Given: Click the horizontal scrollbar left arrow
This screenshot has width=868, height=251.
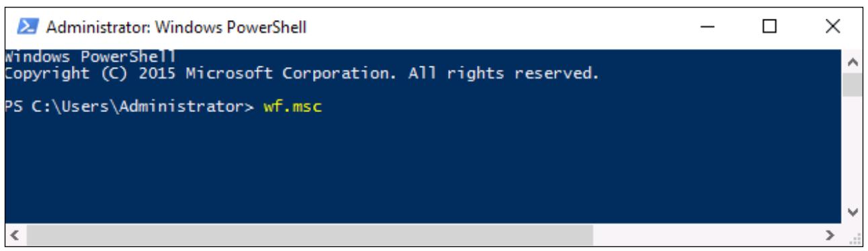Looking at the screenshot, I should point(13,236).
